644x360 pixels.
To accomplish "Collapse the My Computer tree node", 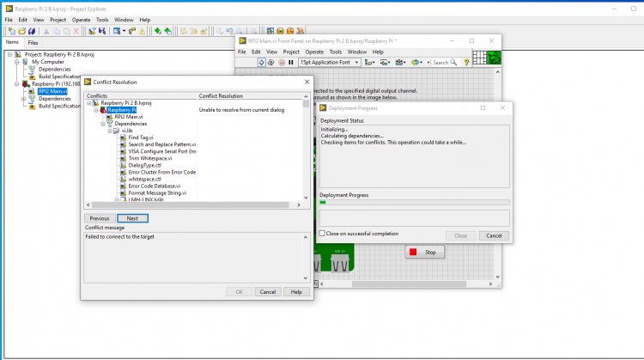I will [17, 62].
